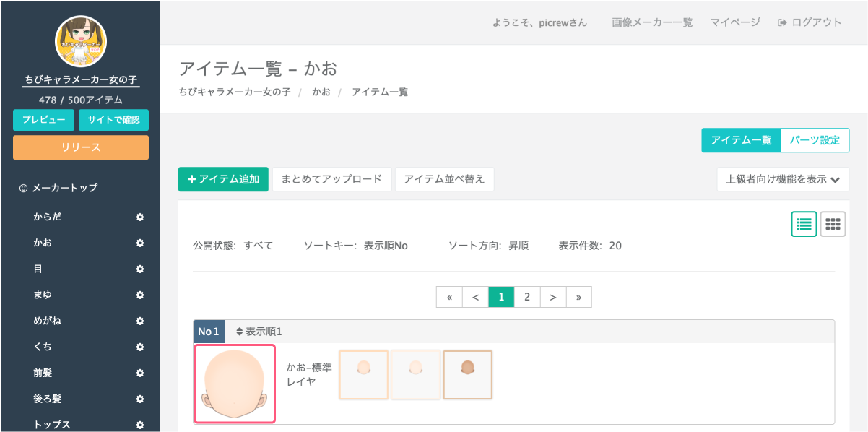
Task: Expand the 上級者向け機能を表示 dropdown
Action: pyautogui.click(x=782, y=179)
